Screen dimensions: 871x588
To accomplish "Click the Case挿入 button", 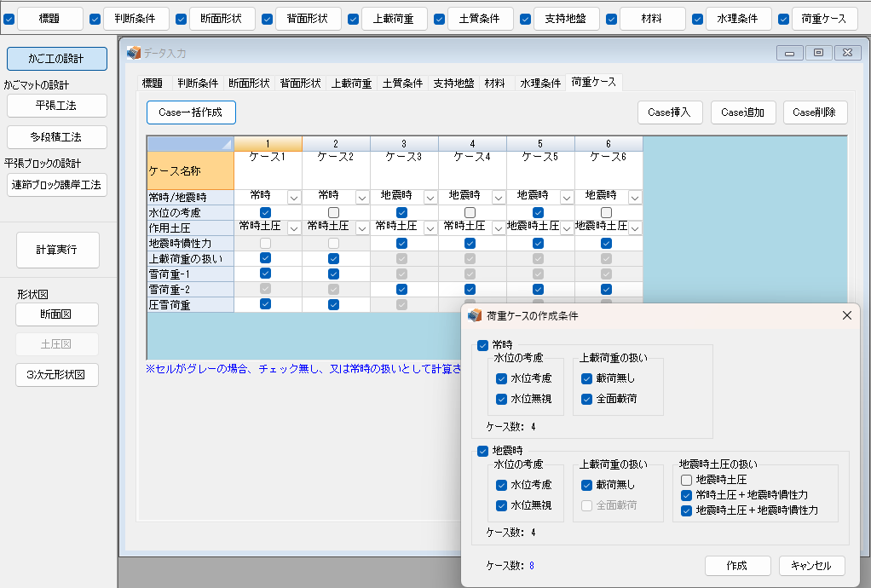I will click(670, 112).
